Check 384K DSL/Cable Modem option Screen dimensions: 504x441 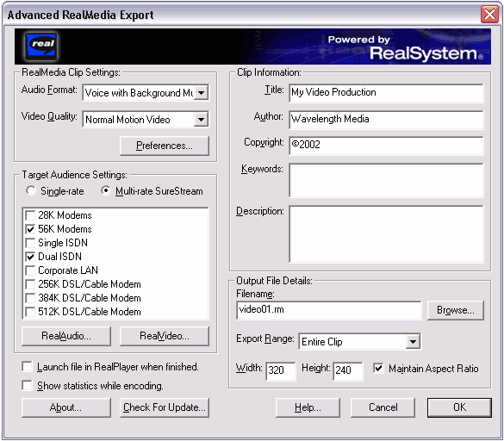(x=30, y=298)
